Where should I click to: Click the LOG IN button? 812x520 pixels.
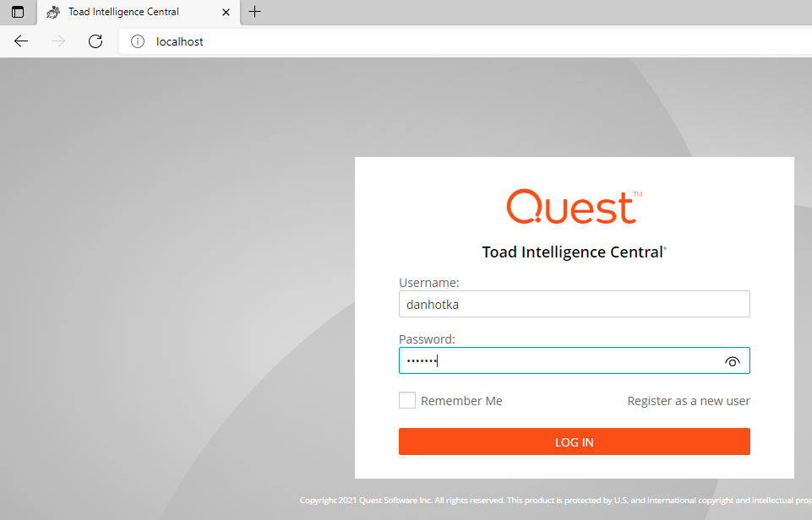click(574, 441)
